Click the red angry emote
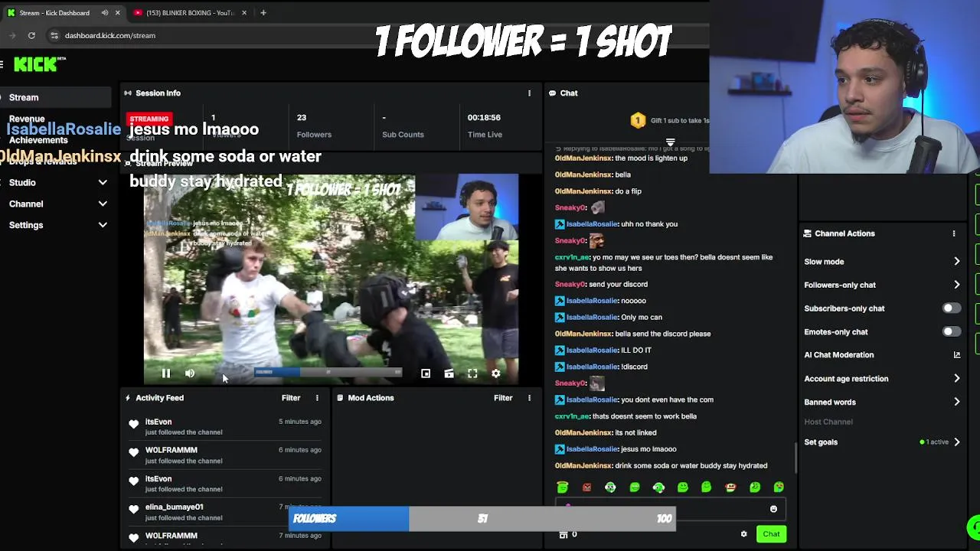The height and width of the screenshot is (551, 980). point(586,487)
